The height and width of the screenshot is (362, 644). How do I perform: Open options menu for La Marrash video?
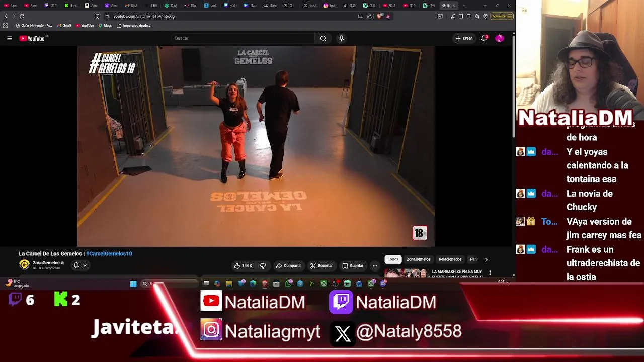(490, 273)
